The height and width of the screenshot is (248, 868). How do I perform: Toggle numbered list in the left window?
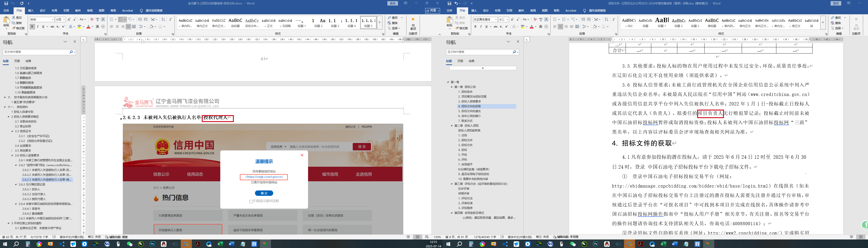121,20
